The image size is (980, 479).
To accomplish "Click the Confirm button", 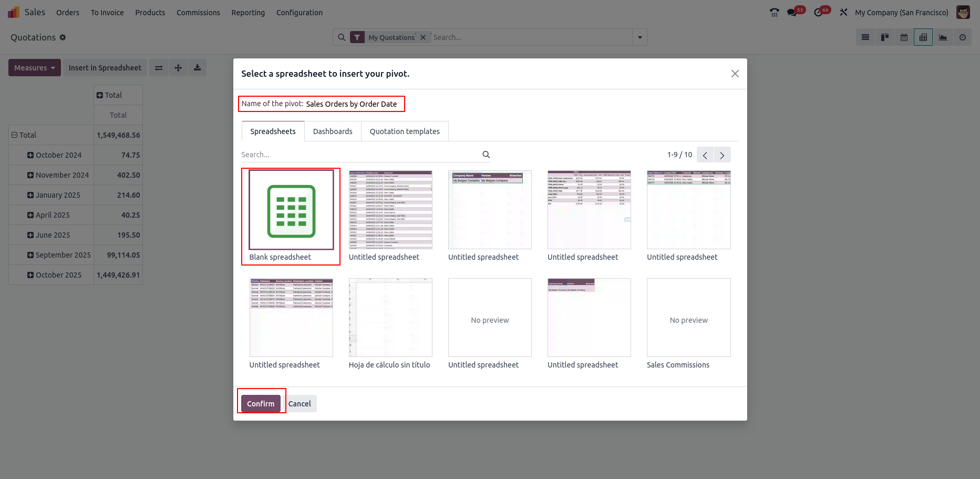I will [x=261, y=404].
